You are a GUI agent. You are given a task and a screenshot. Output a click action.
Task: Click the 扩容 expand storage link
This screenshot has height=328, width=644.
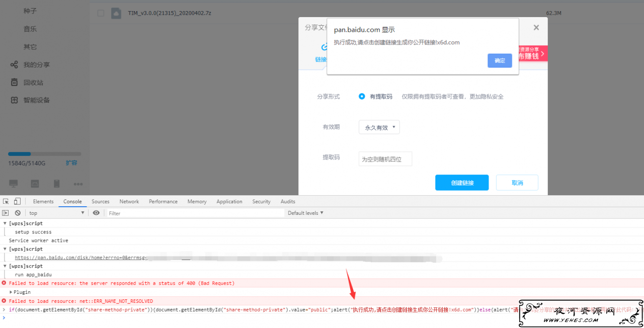71,163
